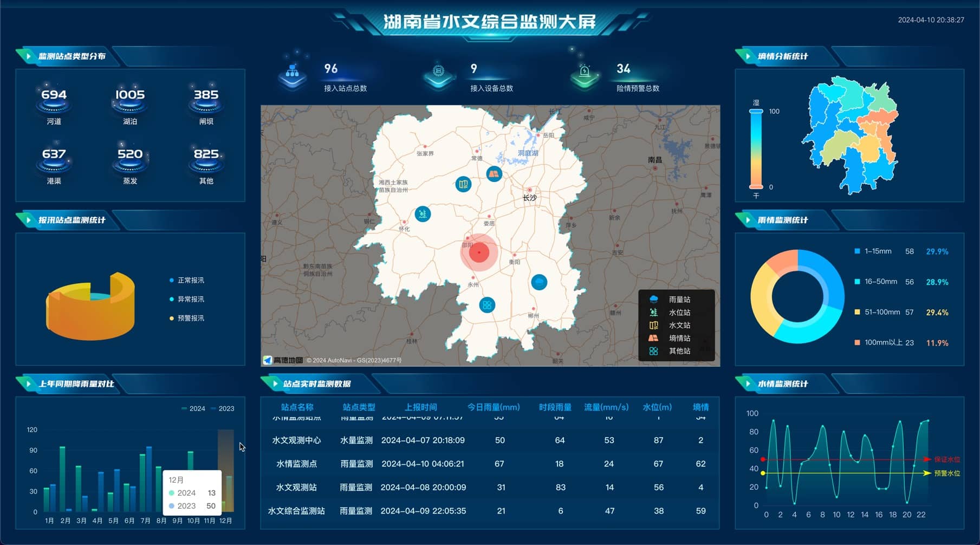Click the 墒情 gradient color bar
Screen dimensions: 980x545
[x=756, y=150]
